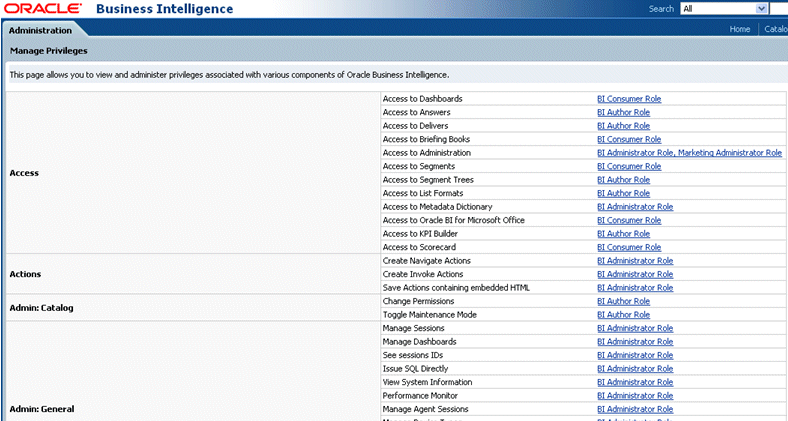Open BI Administrator Role for See sessions IDs
The image size is (788, 421).
coord(635,355)
